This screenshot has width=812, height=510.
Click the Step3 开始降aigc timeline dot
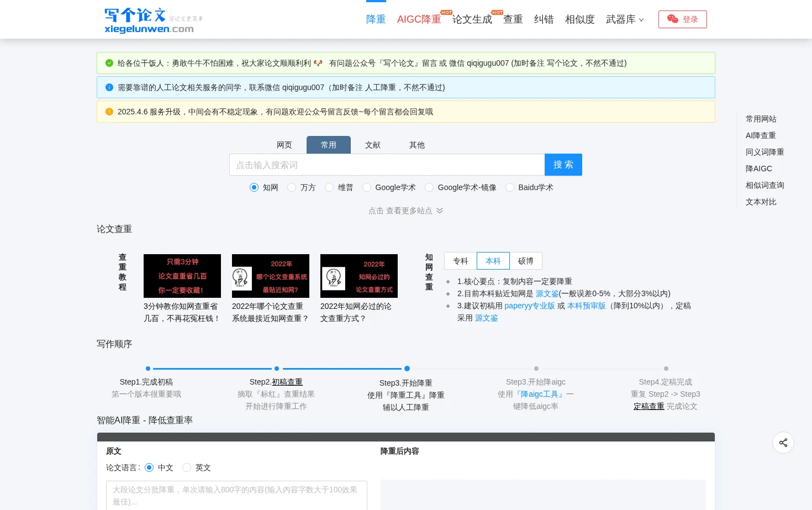[x=536, y=369]
